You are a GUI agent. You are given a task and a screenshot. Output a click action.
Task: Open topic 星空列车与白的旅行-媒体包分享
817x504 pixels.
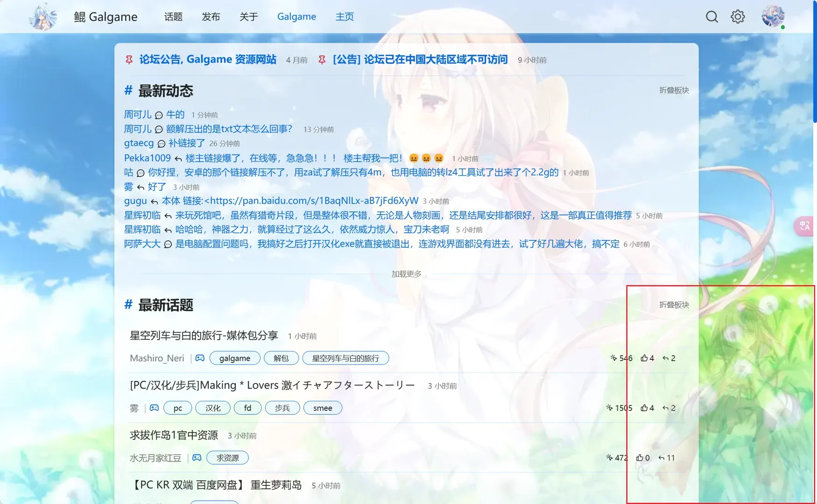pyautogui.click(x=204, y=335)
